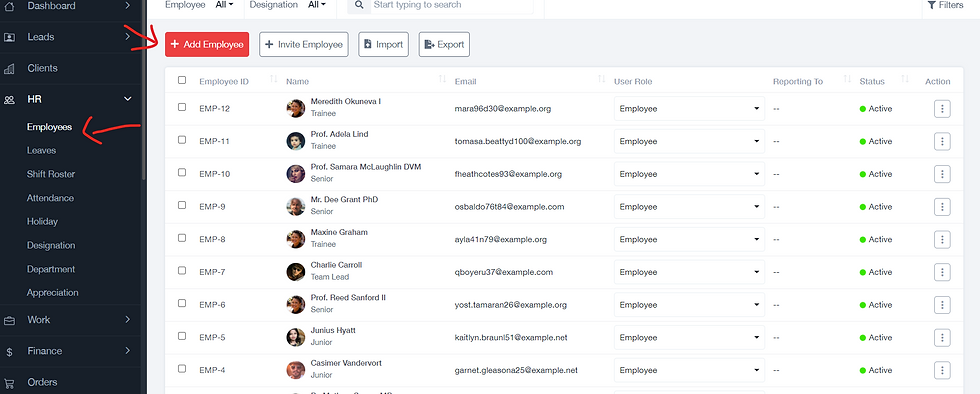
Task: Sort table by Employee ID arrows
Action: click(x=274, y=79)
